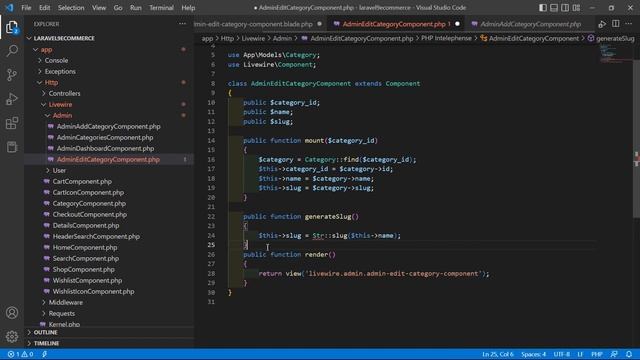
Task: Toggle Panel layout icon in title bar
Action: 554,8
